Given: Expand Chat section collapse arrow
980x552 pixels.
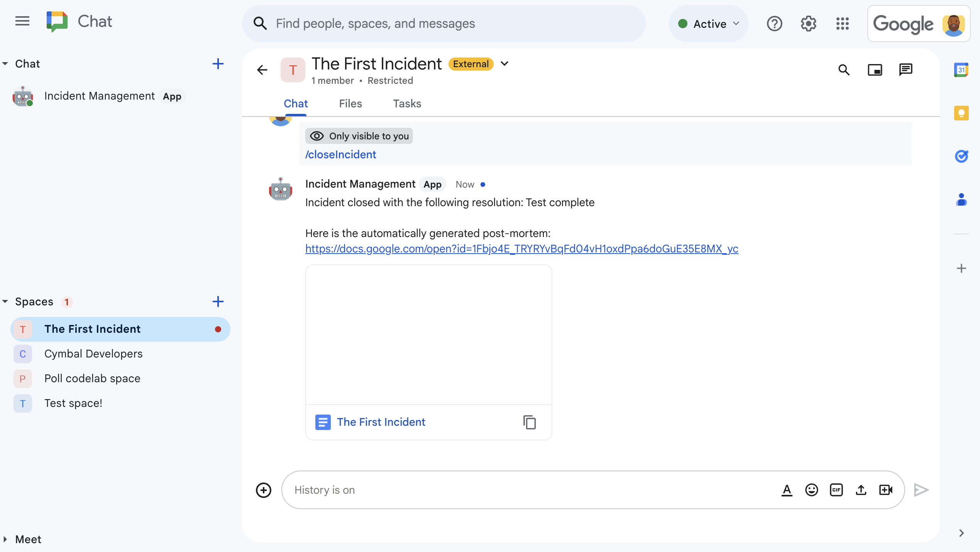Looking at the screenshot, I should pos(7,63).
